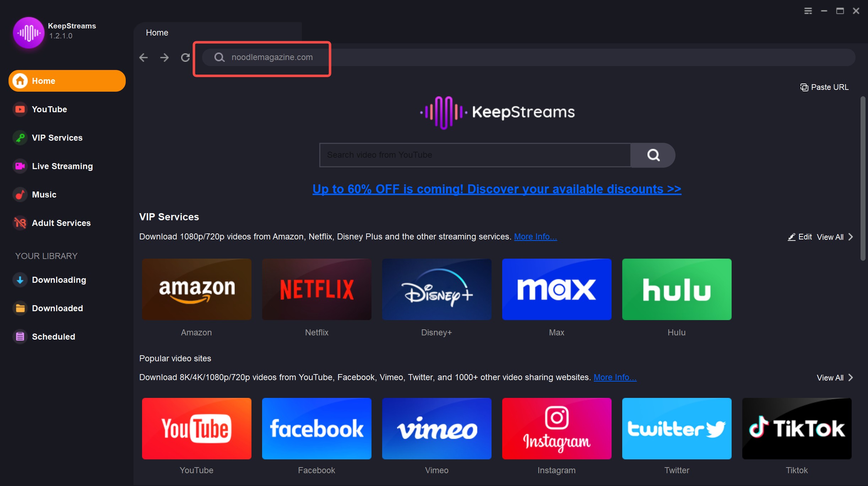The height and width of the screenshot is (486, 868).
Task: Expand VIP Services with View All chevron
Action: coord(851,237)
